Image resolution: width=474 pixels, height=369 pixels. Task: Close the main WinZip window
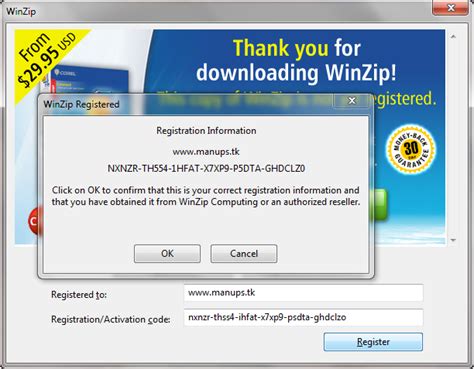point(451,8)
